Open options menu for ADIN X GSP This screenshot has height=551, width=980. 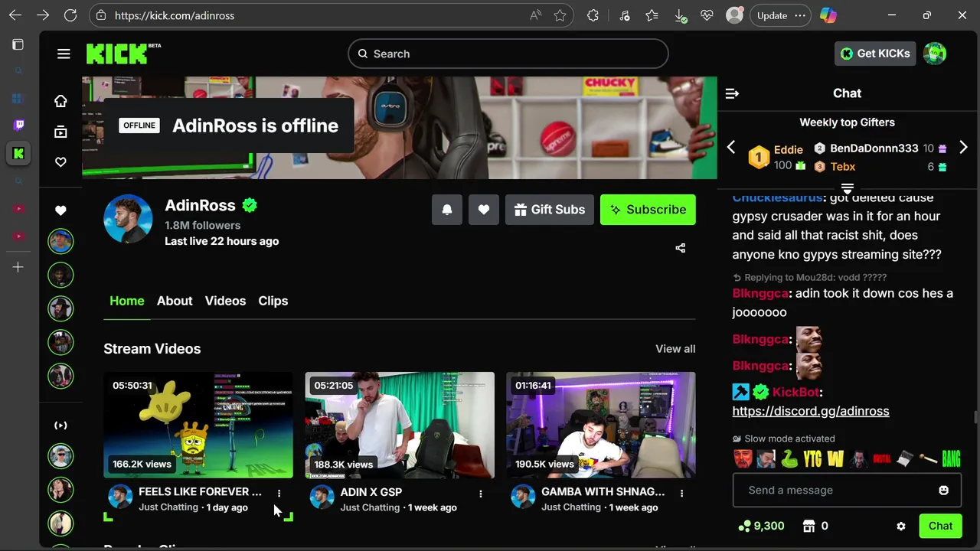481,494
